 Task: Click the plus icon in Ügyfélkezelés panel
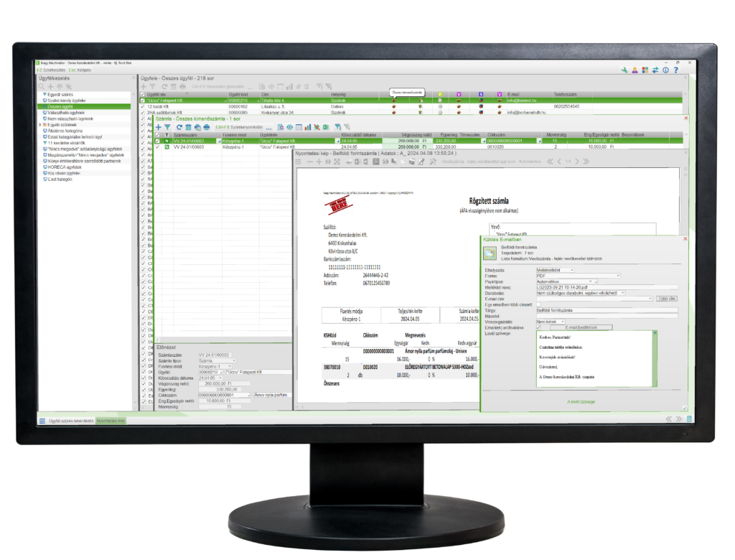click(x=51, y=86)
